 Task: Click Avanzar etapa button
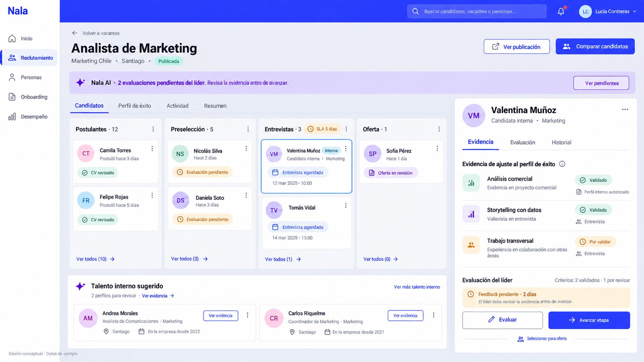click(589, 320)
